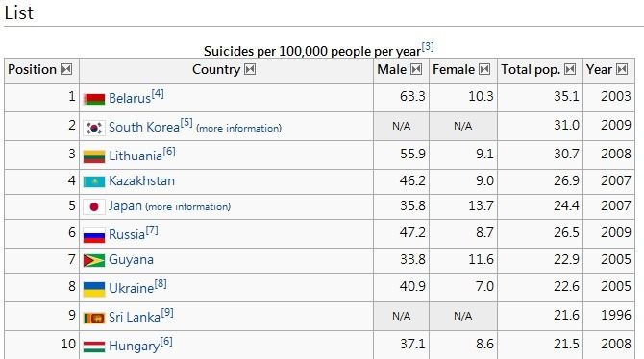Click the South Korea flag icon
Viewport: 644px width, 359px height.
94,128
